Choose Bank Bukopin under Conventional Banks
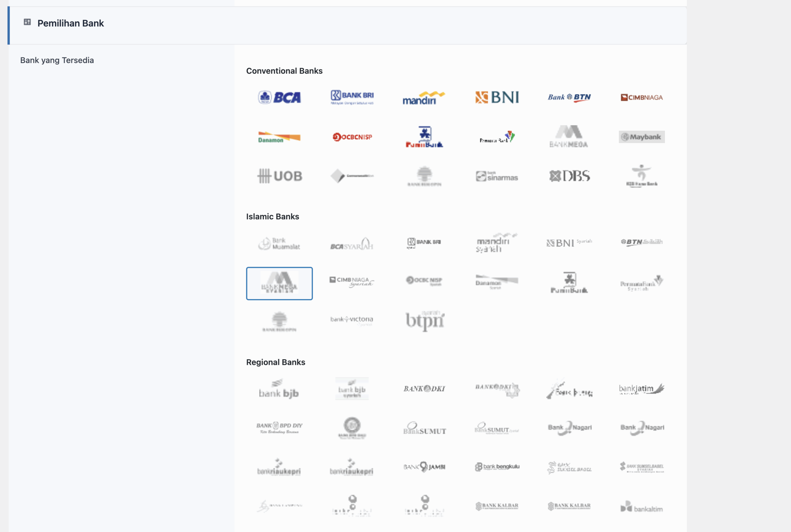Viewport: 791px width, 532px height. pyautogui.click(x=424, y=176)
